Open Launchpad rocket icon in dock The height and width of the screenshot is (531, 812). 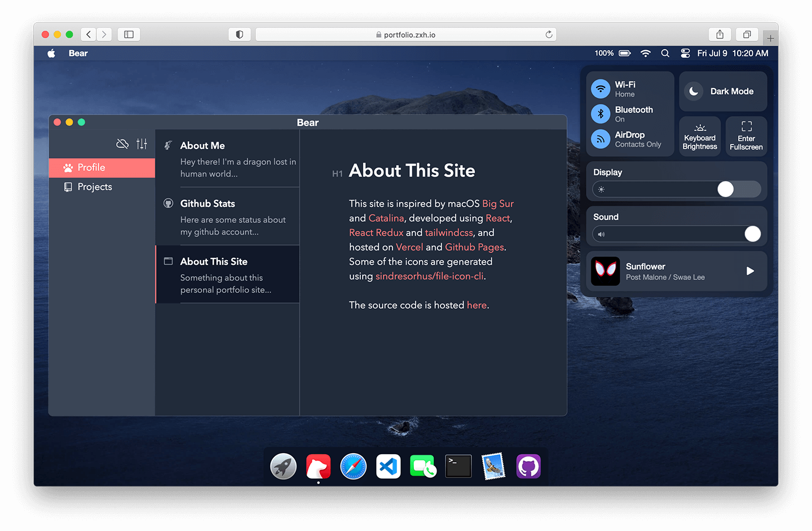283,467
